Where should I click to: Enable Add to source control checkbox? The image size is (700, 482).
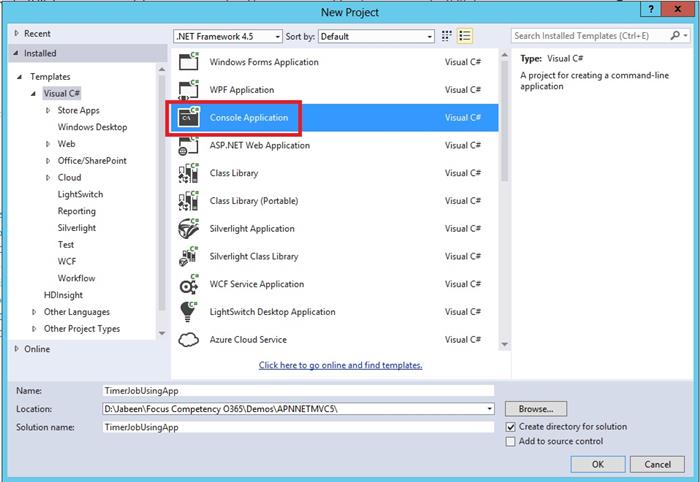511,441
